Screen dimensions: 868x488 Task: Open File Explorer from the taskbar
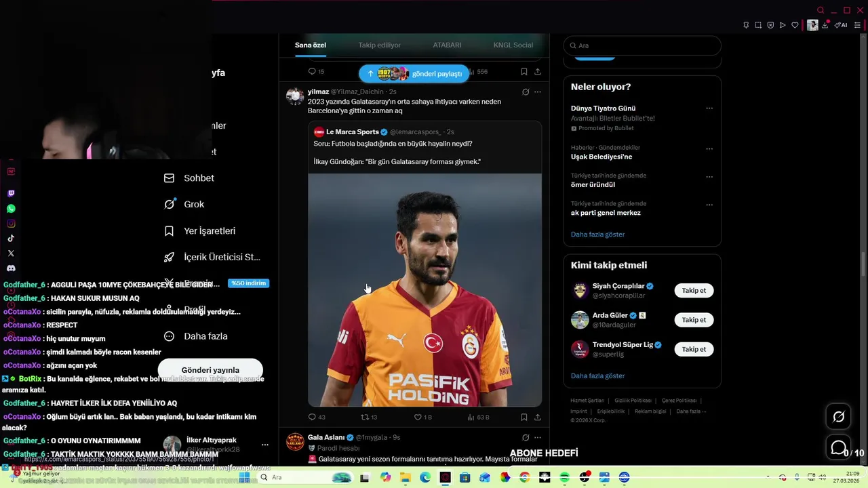(x=405, y=478)
